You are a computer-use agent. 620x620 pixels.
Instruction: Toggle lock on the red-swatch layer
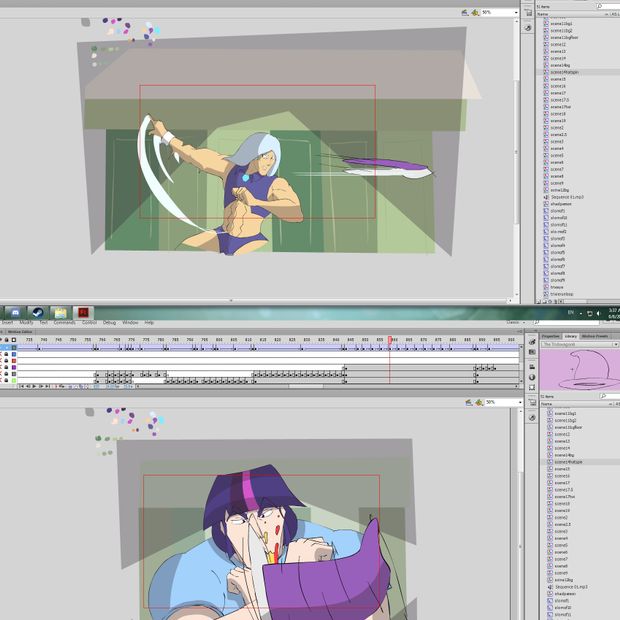tap(7, 361)
